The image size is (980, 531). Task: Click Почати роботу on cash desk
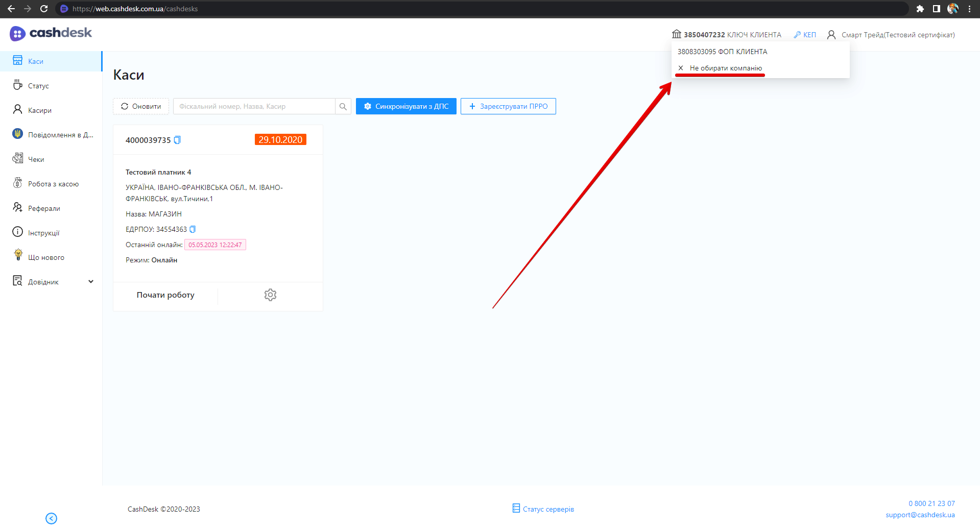[x=165, y=295]
